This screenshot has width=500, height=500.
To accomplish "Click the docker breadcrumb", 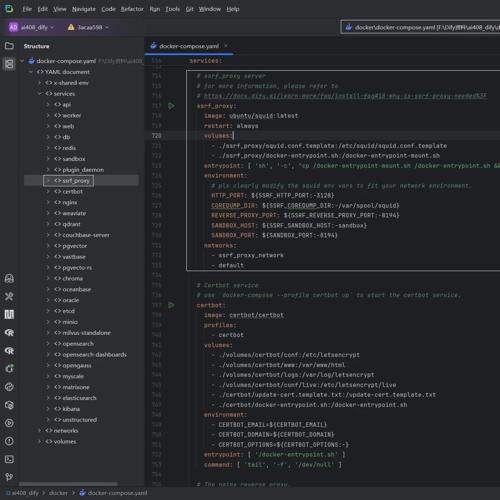I will [x=58, y=493].
